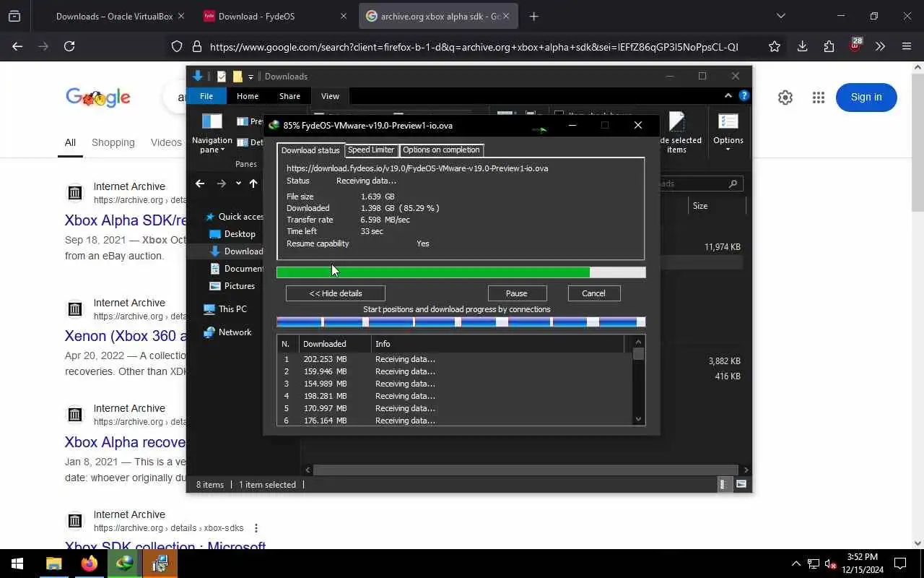Click the Explorer search magnifier icon
Image resolution: width=924 pixels, height=578 pixels.
733,184
